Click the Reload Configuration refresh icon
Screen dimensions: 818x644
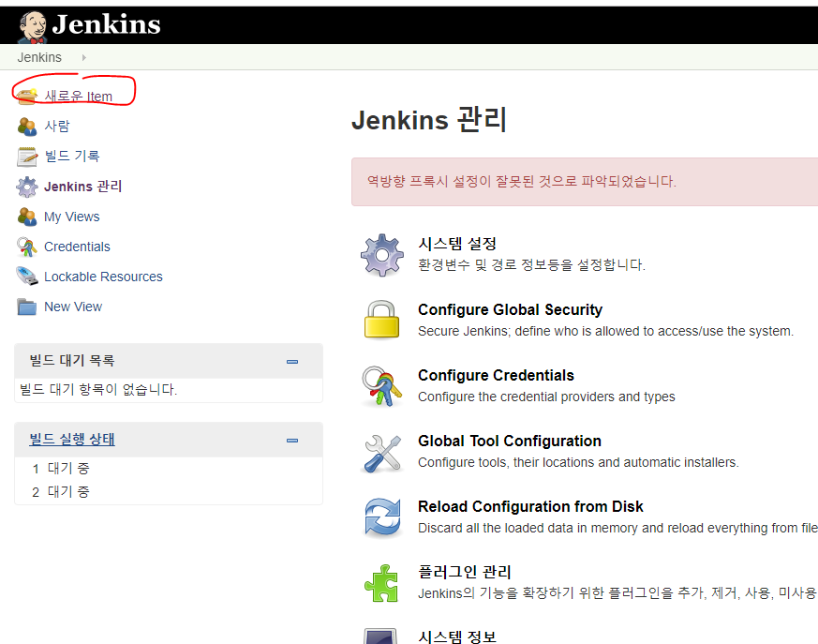pyautogui.click(x=382, y=517)
